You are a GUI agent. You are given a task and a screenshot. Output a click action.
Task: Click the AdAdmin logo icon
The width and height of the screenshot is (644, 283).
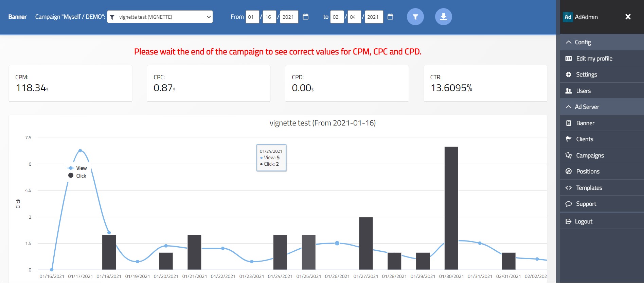[568, 17]
